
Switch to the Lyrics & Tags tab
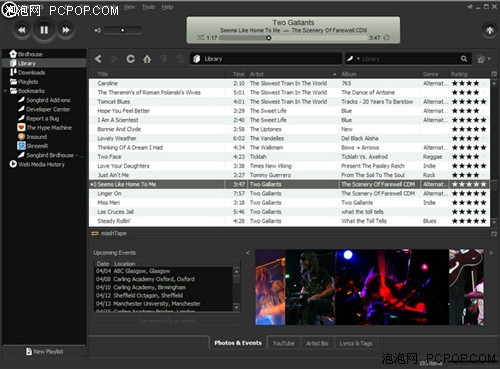coord(356,343)
